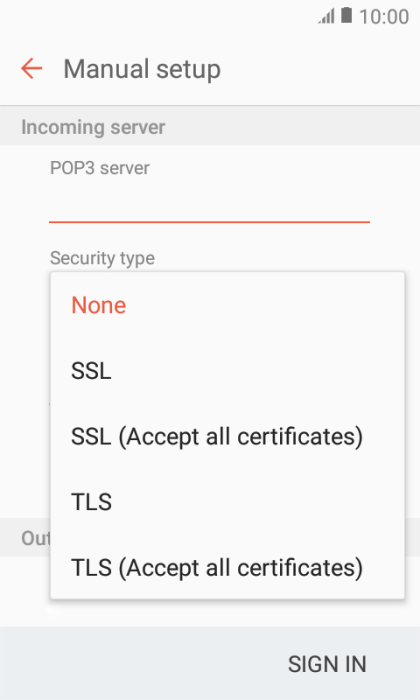
Task: Tap the orange underline of POP3 field
Action: click(209, 221)
